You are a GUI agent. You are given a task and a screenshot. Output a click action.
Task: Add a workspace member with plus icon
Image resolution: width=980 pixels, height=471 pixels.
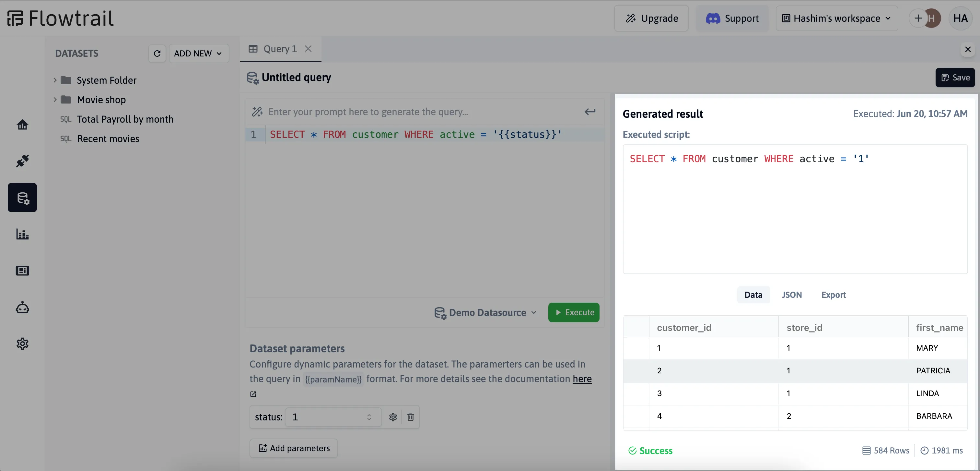pyautogui.click(x=917, y=18)
